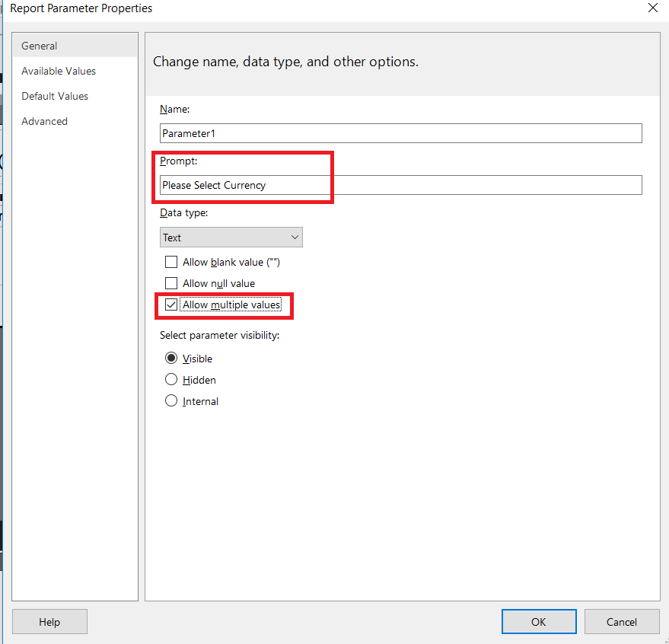Select the General page
This screenshot has width=669, height=644.
pyautogui.click(x=40, y=46)
